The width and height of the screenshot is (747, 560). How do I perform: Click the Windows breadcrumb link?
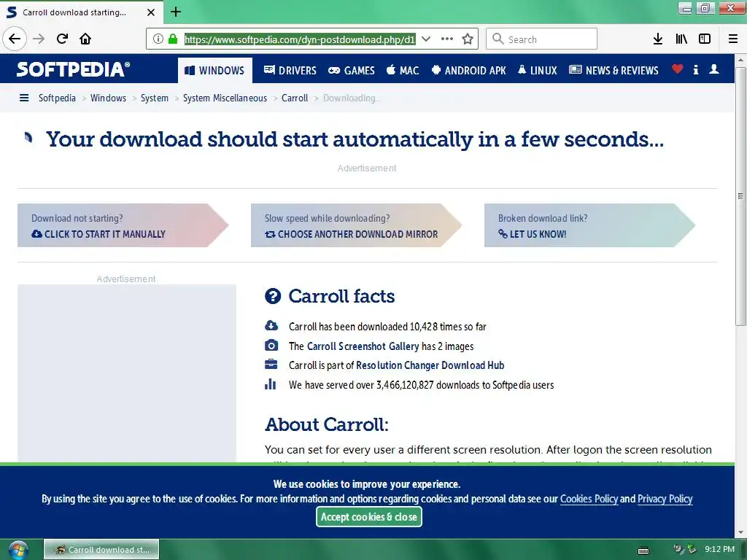[109, 98]
